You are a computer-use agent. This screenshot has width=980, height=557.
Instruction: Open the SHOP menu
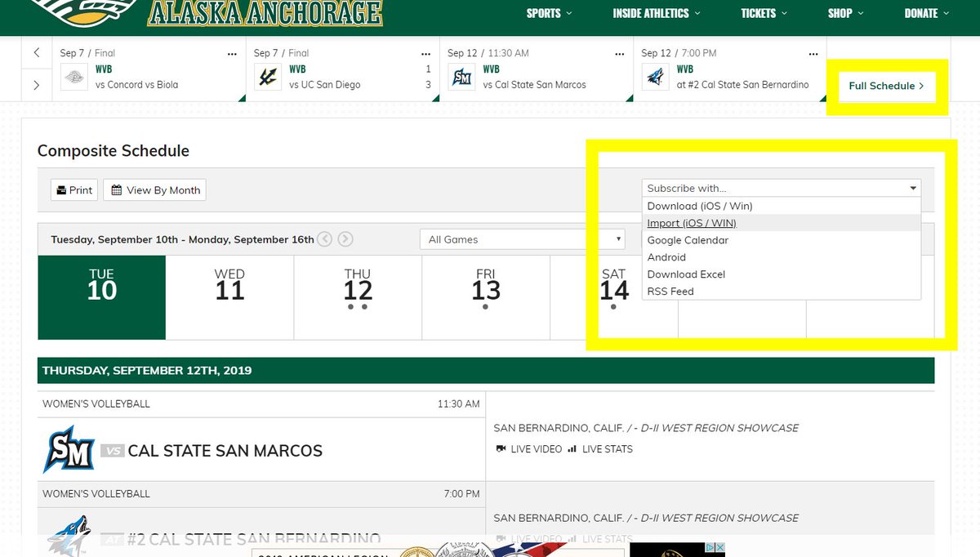[845, 13]
